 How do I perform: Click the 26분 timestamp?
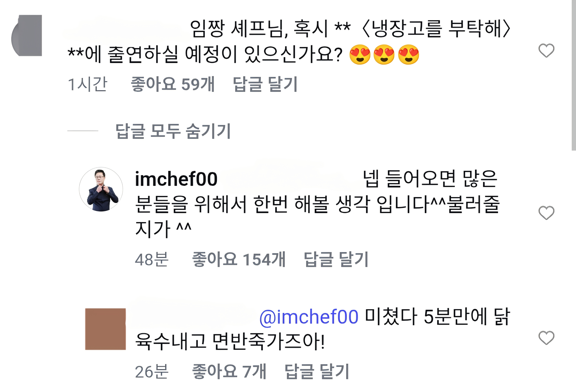pos(151,371)
